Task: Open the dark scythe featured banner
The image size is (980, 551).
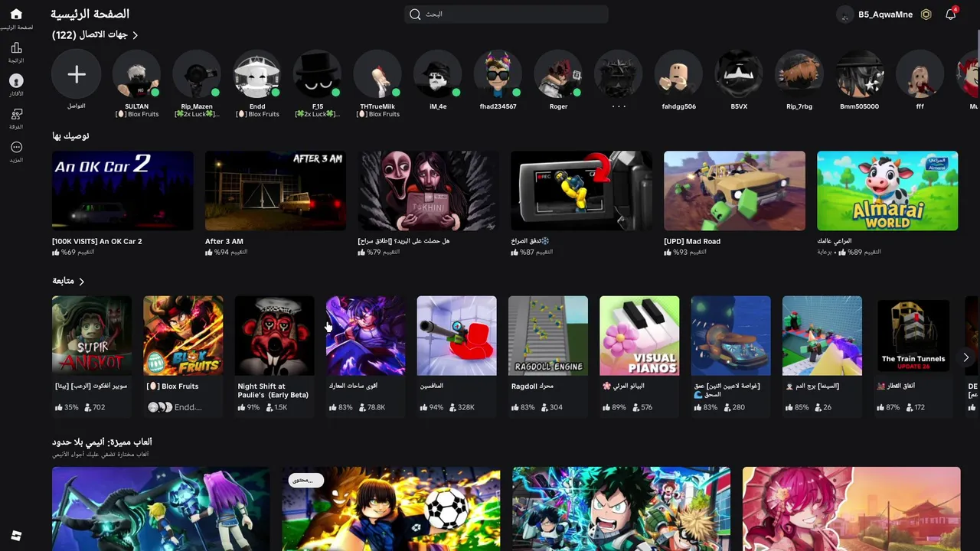Action: point(161,509)
